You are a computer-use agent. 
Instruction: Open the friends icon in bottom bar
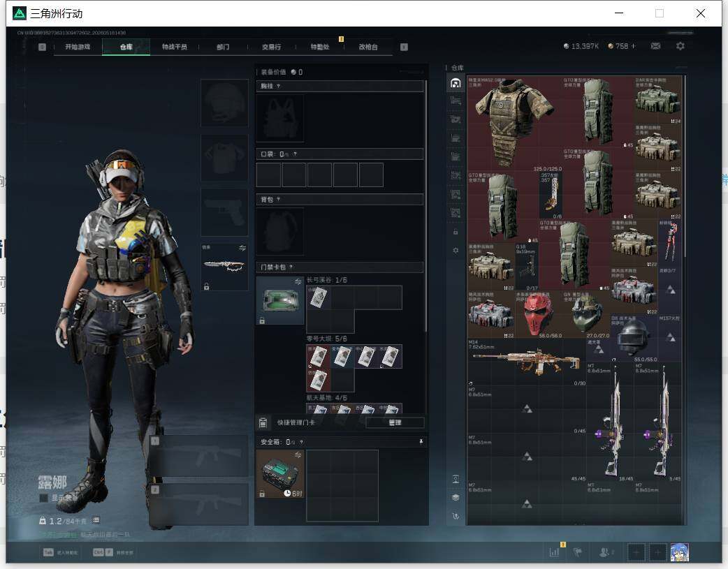tap(604, 552)
